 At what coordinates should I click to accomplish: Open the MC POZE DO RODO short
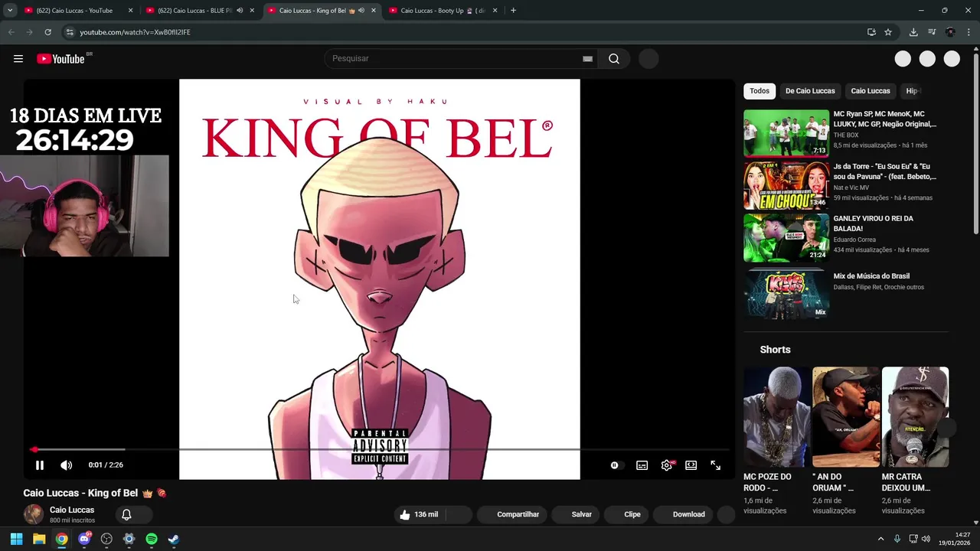(x=776, y=417)
